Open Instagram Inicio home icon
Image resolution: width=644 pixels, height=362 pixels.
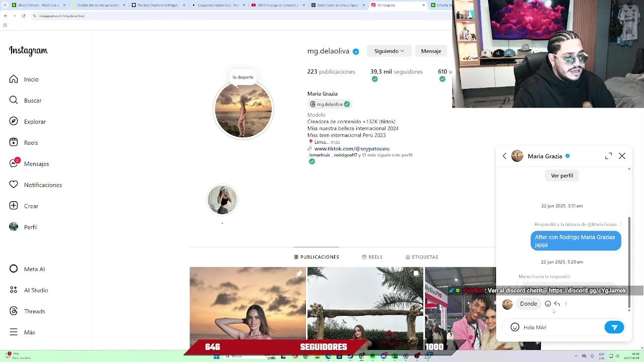coord(14,79)
